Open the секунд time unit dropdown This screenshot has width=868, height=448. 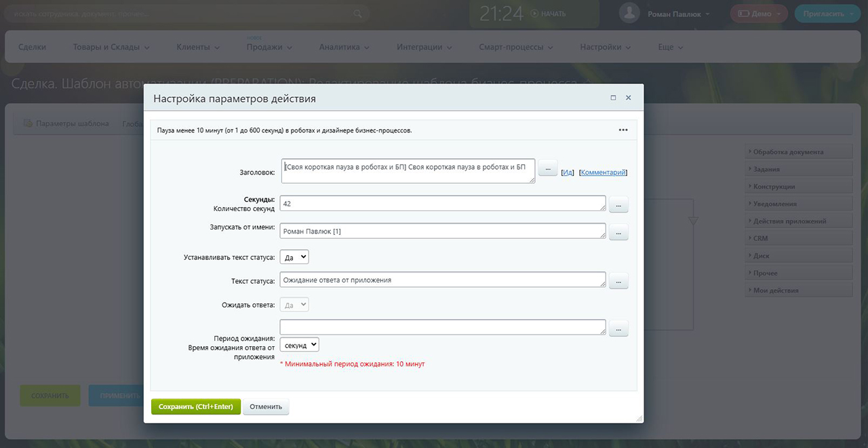(299, 346)
